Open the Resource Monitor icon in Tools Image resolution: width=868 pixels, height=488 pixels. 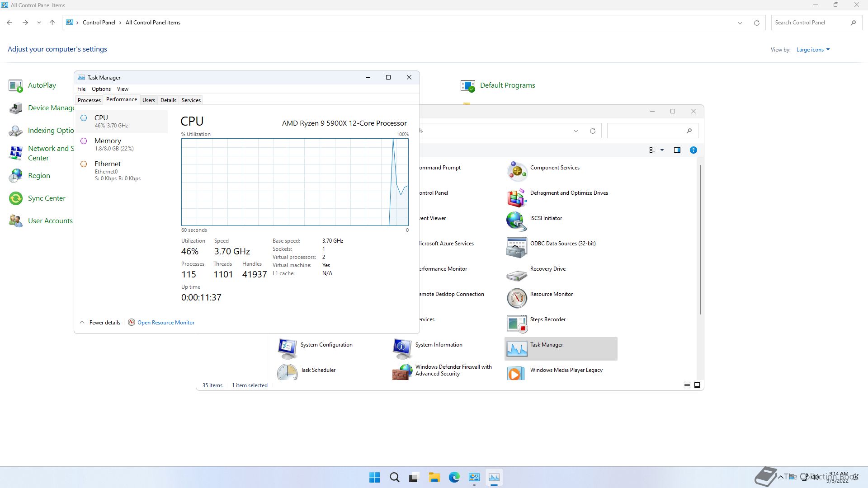tap(517, 298)
